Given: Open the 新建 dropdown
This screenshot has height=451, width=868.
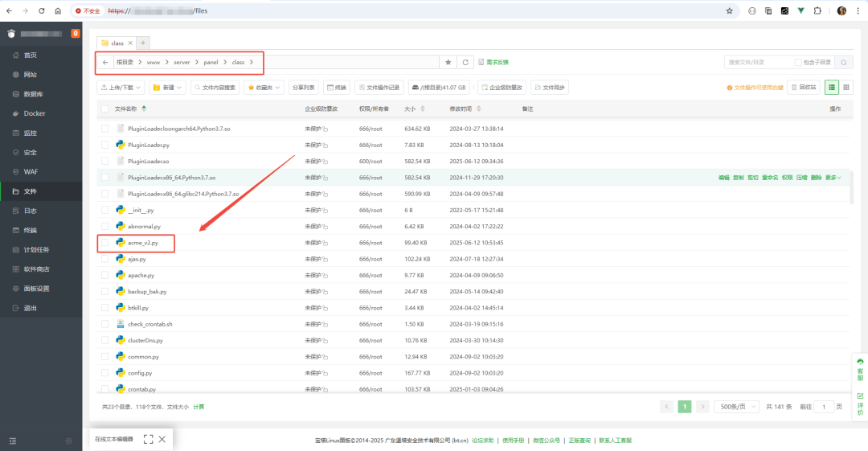Looking at the screenshot, I should point(167,88).
